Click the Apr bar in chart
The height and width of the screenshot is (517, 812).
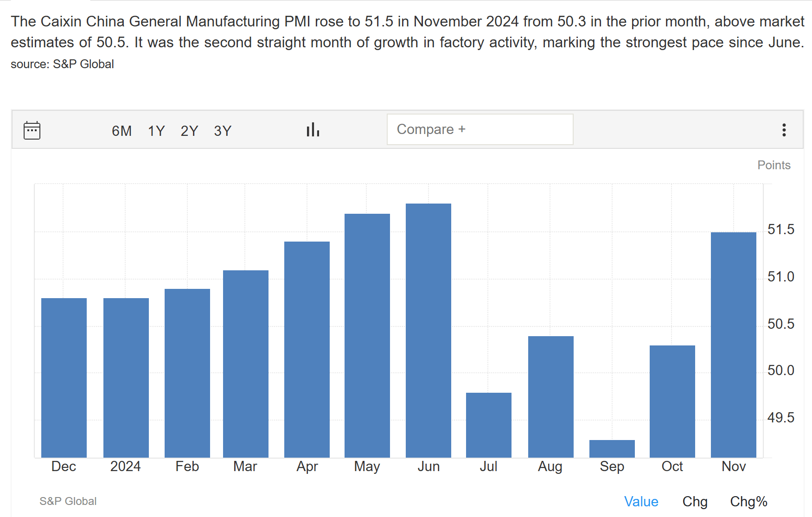(x=307, y=350)
